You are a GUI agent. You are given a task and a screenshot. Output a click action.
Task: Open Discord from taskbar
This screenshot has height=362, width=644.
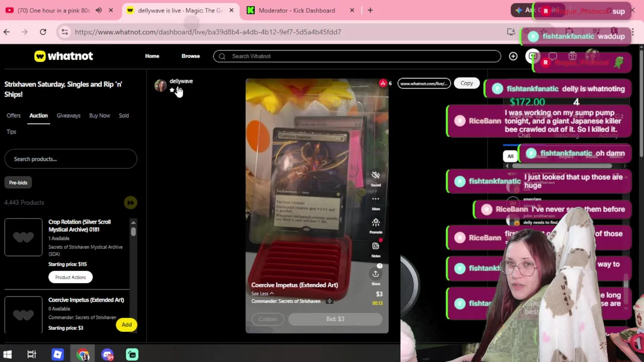107,355
